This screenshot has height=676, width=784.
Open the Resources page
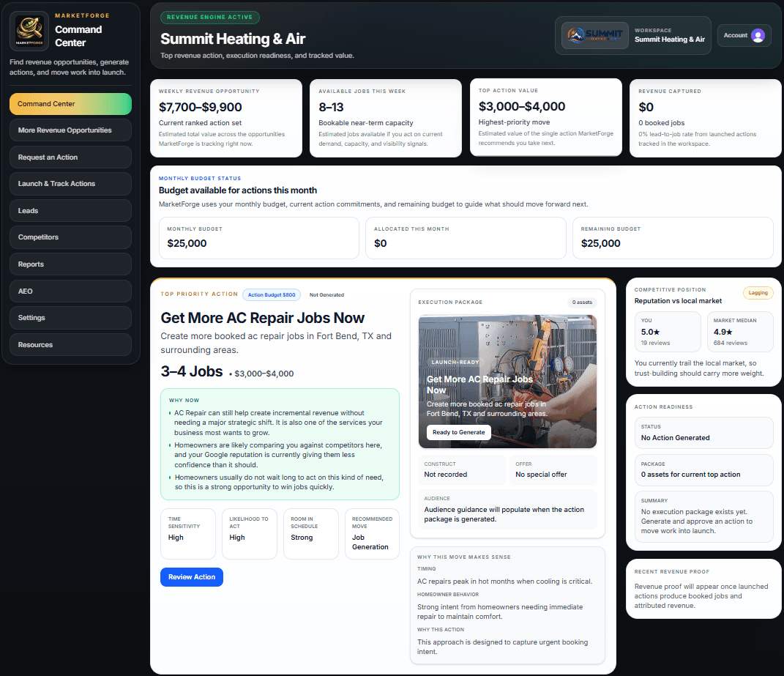[x=70, y=345]
